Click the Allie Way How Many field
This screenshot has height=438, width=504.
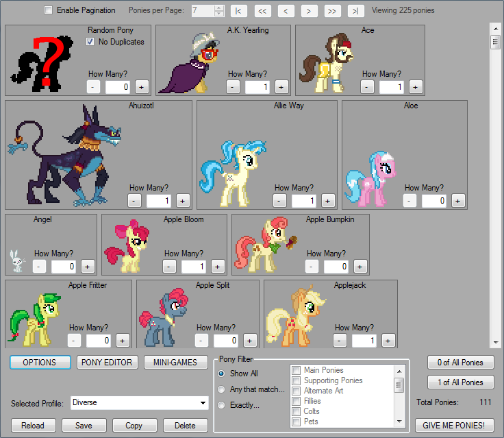point(304,201)
